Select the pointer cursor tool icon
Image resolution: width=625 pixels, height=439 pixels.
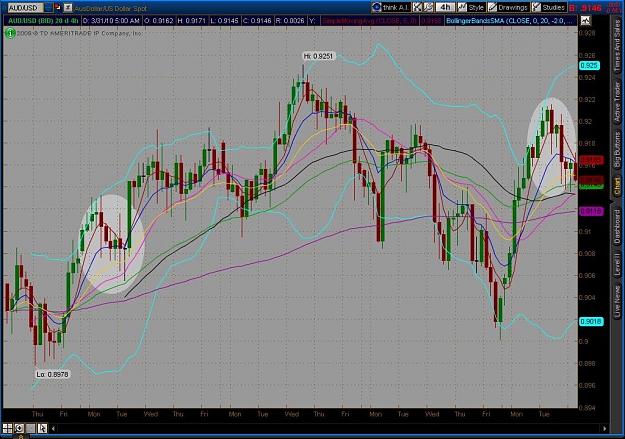[42, 428]
